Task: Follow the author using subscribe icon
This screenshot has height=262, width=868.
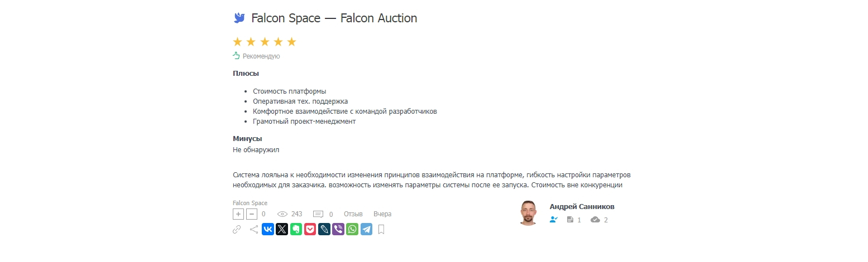Action: tap(554, 220)
